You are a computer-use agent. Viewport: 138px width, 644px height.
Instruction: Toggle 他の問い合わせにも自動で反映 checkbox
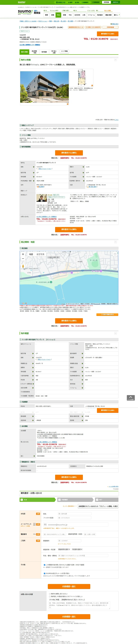click(45, 565)
